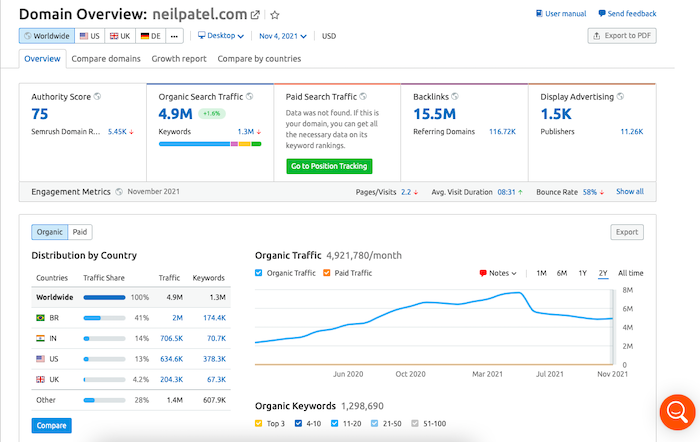Click the Desktop monitor icon
Viewport: 700px width, 442px height.
click(x=202, y=35)
